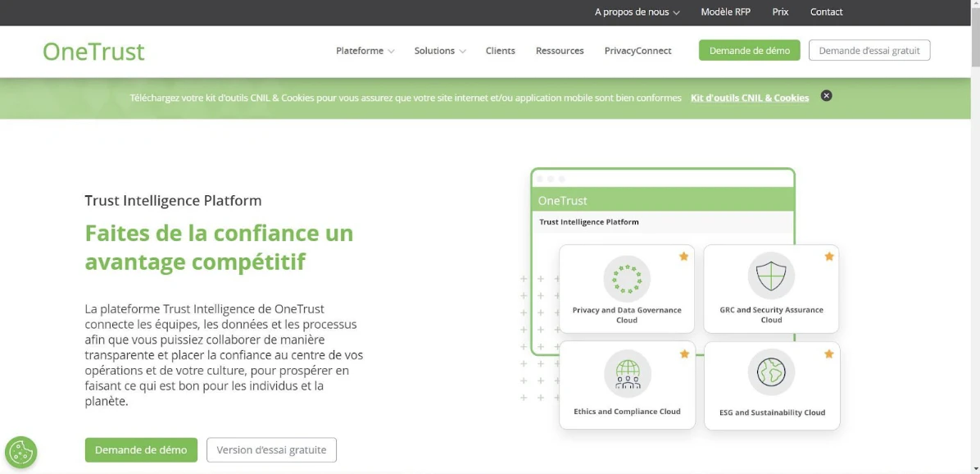Screen dimensions: 980x474
Task: Click star on GRC and Security Assurance card
Action: tap(828, 257)
